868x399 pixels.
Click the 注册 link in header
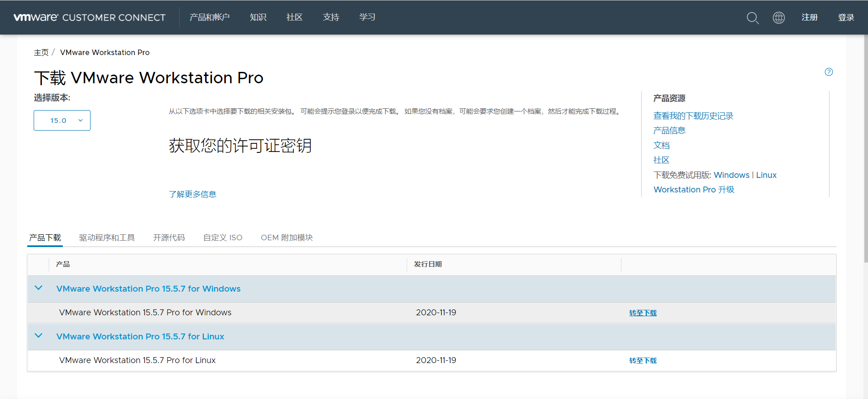810,17
